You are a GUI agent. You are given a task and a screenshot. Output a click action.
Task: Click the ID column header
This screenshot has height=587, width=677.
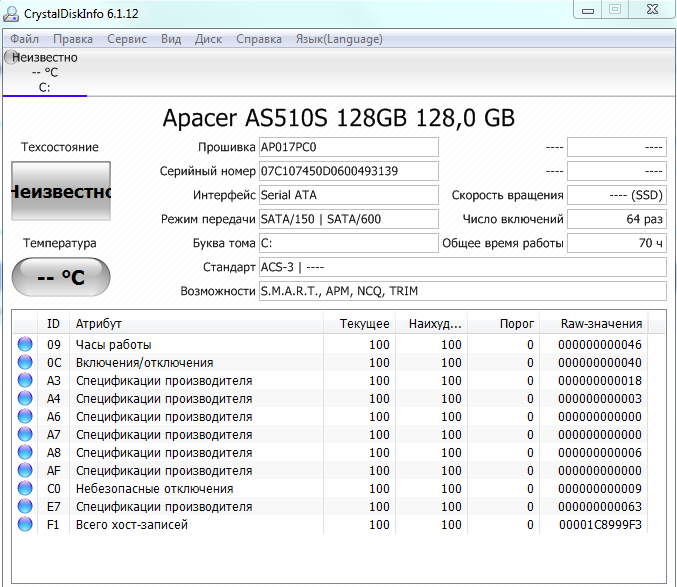point(53,323)
